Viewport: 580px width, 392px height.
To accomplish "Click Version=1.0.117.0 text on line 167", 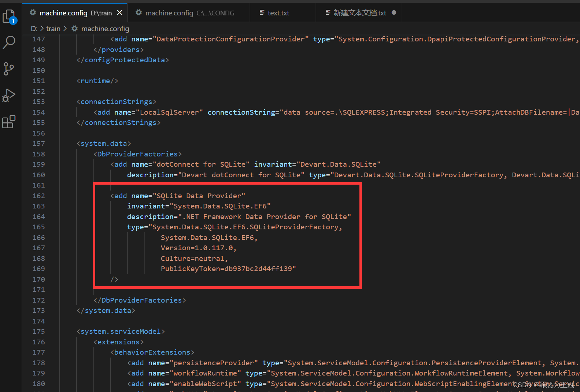I will pos(199,248).
